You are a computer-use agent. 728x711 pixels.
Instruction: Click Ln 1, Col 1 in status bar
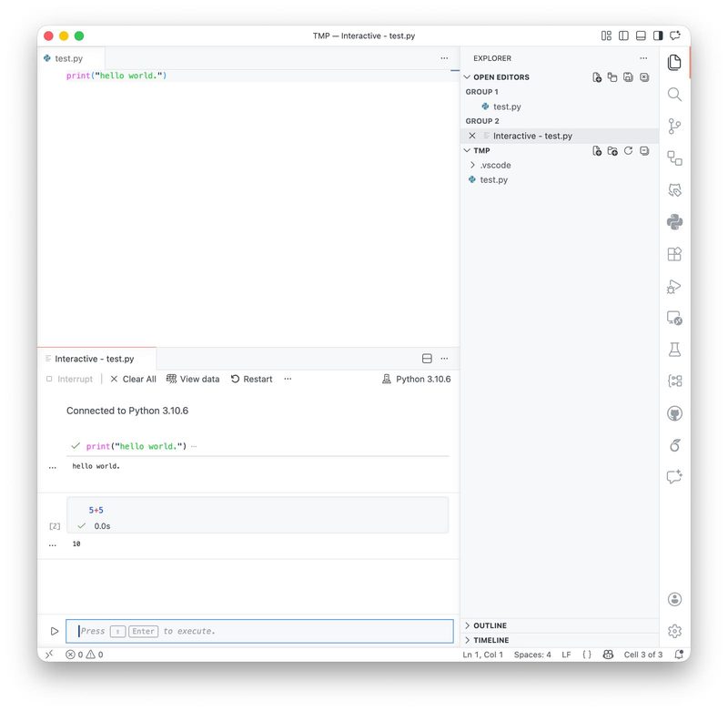click(483, 655)
